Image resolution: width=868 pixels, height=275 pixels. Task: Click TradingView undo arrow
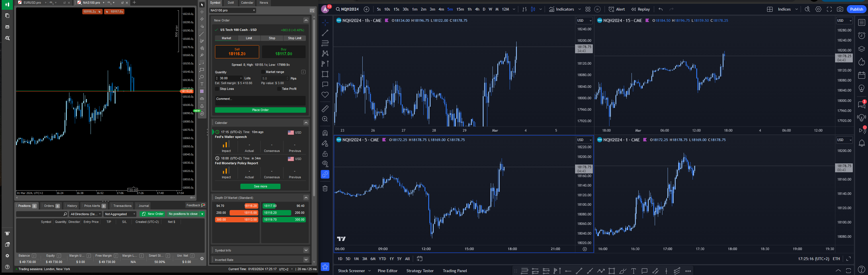coord(660,9)
